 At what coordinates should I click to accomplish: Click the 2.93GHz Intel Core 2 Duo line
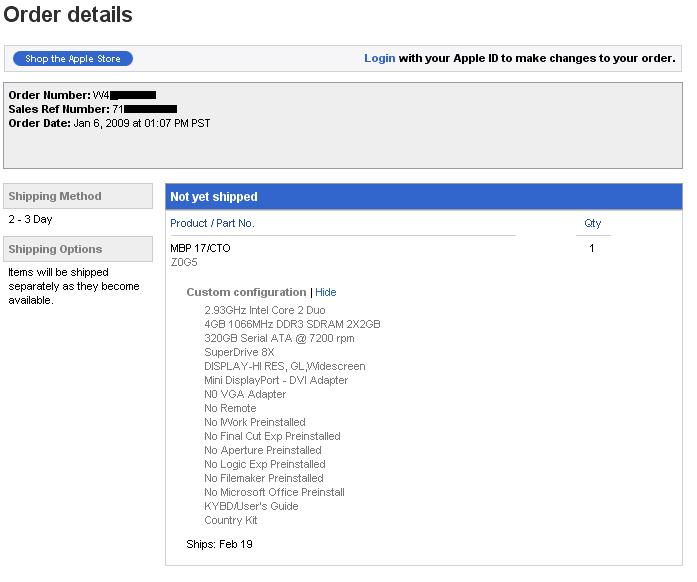tap(264, 310)
